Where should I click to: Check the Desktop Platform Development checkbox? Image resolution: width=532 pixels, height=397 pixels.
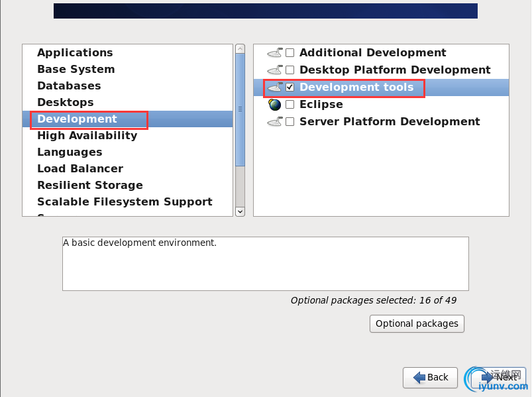pyautogui.click(x=290, y=70)
